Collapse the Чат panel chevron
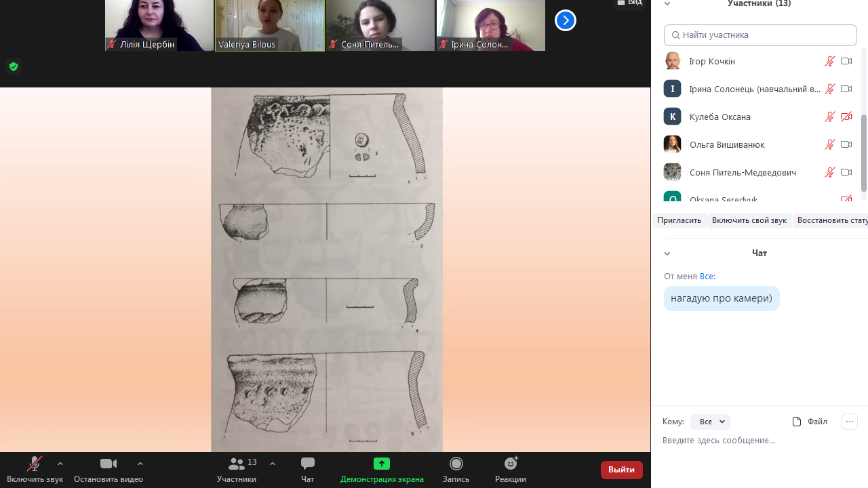This screenshot has height=488, width=868. coord(667,253)
